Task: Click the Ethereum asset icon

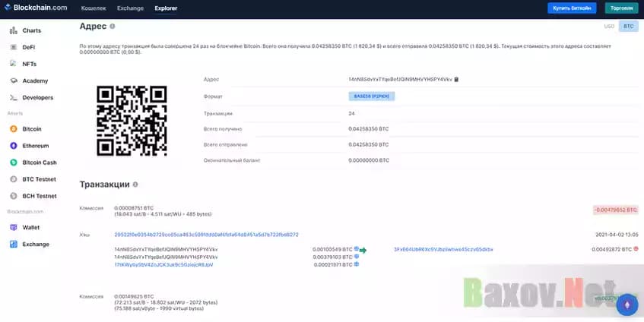Action: click(x=14, y=146)
